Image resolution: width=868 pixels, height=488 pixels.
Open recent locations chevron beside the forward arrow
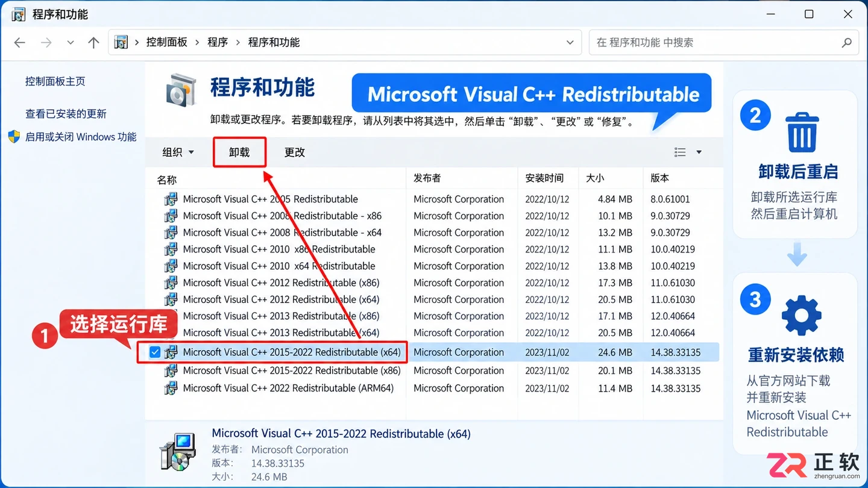click(71, 43)
